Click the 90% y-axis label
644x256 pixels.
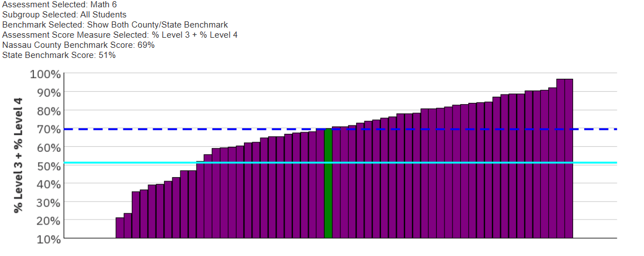point(48,93)
